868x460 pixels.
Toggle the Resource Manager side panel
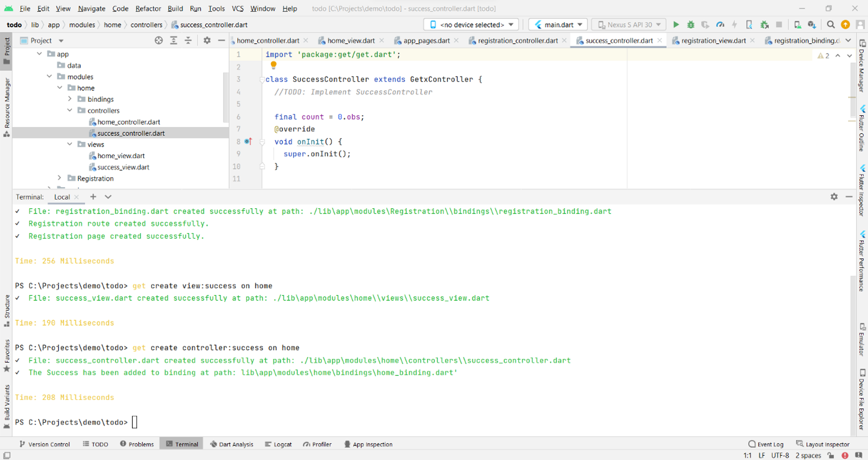[x=7, y=108]
